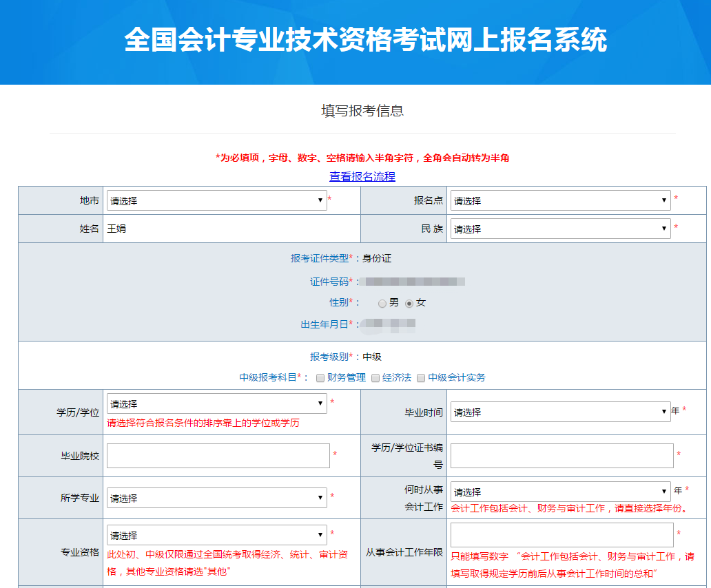
Task: Select the 男 gender radio button
Action: point(382,304)
